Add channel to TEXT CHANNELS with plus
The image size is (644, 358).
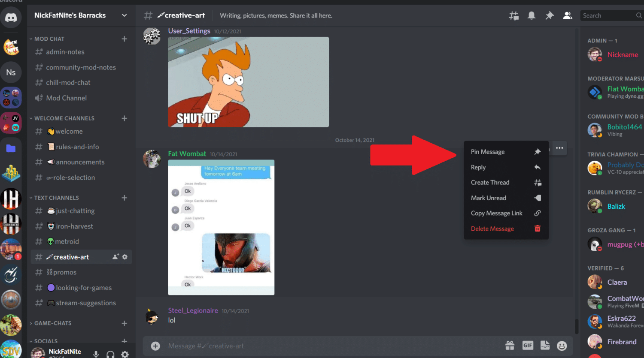[x=124, y=198]
